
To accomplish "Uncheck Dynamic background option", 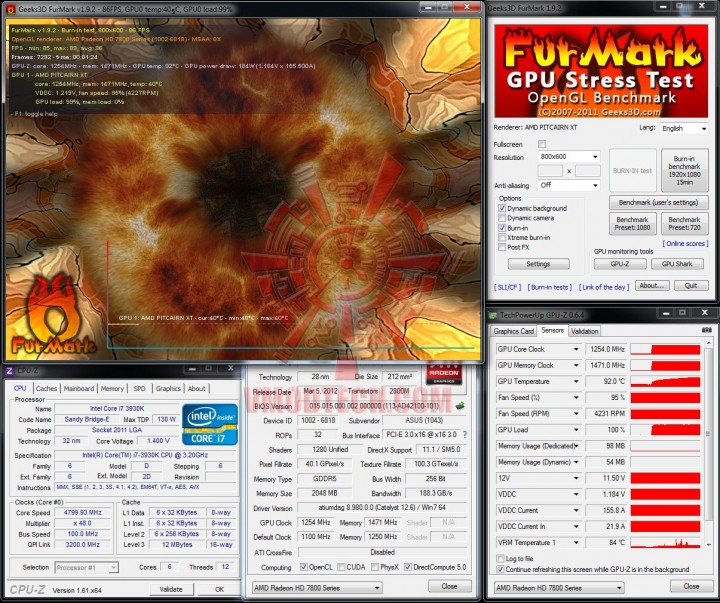I will click(x=502, y=208).
